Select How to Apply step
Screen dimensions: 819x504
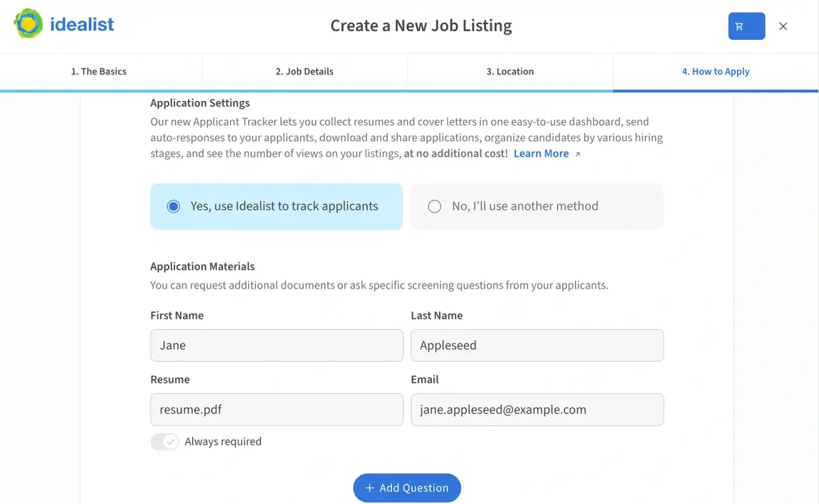click(716, 72)
